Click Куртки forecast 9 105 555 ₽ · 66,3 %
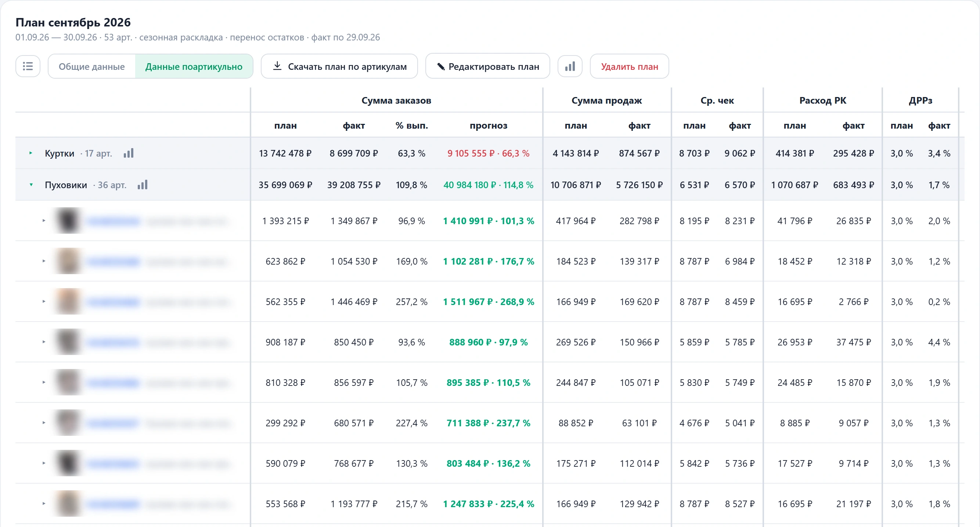 point(489,153)
